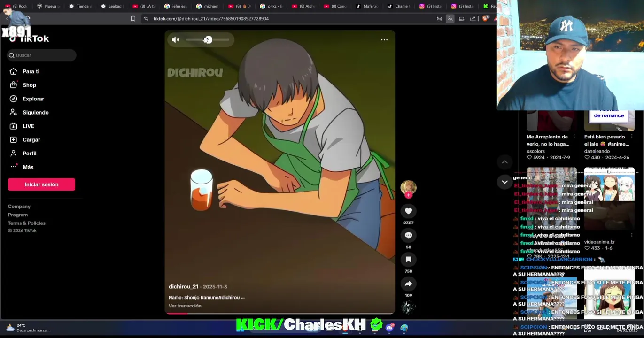Switch to the Charlie TikTok tab
This screenshot has height=338, width=644.
point(399,6)
